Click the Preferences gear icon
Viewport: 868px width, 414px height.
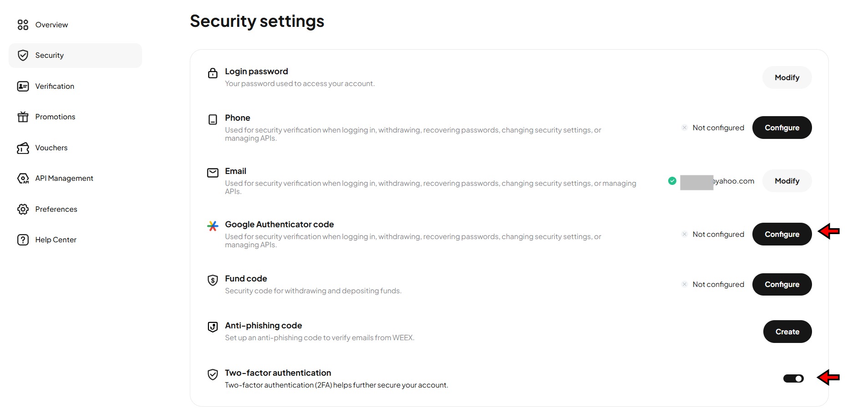pyautogui.click(x=23, y=209)
